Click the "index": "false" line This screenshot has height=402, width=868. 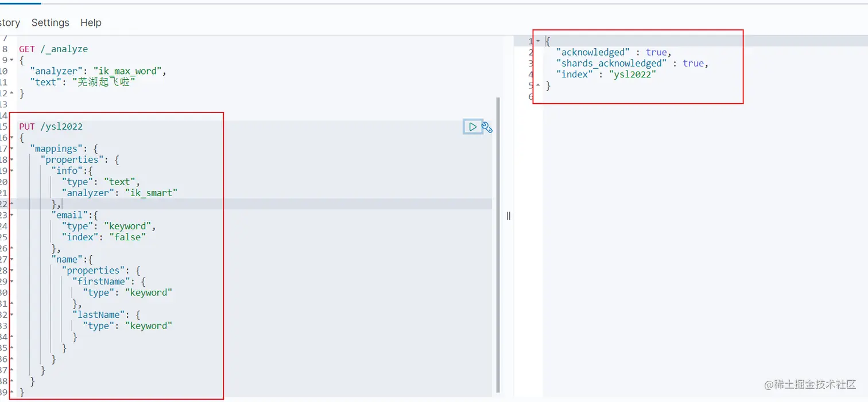click(103, 237)
